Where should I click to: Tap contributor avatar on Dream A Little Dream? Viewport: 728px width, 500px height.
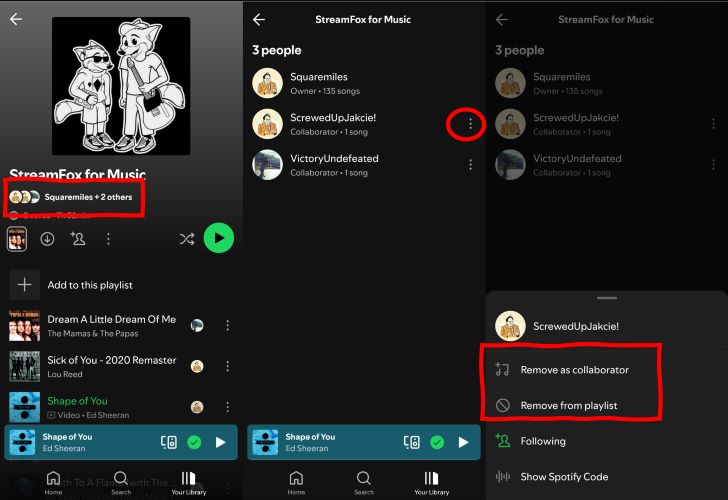click(197, 325)
